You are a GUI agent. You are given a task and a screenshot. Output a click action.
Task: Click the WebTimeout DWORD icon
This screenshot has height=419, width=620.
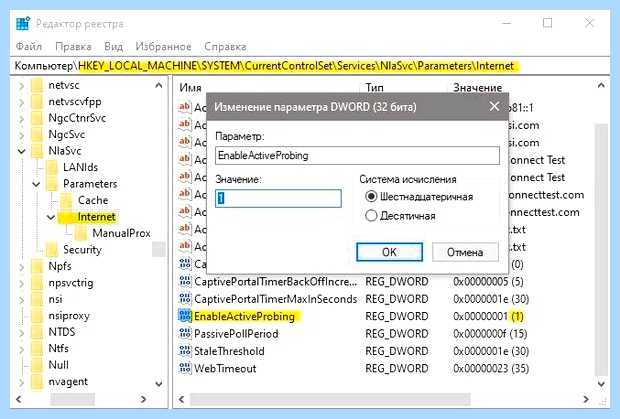pyautogui.click(x=185, y=368)
